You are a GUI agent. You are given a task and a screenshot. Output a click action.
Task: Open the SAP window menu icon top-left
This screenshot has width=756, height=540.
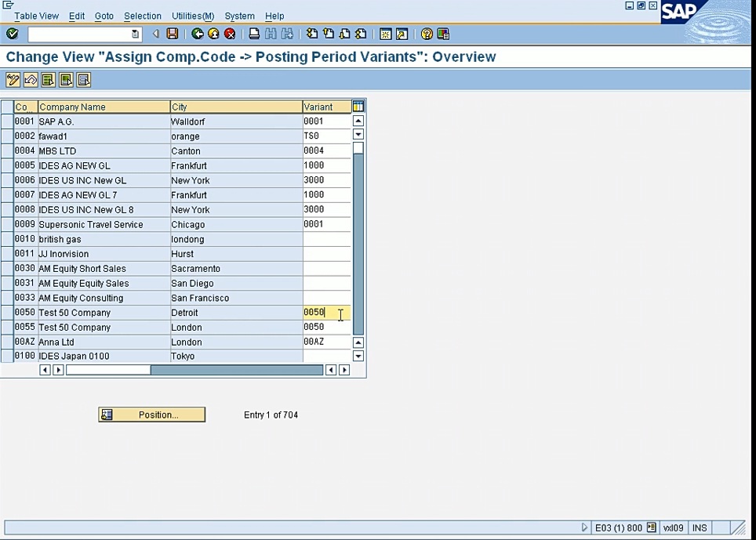coord(8,5)
